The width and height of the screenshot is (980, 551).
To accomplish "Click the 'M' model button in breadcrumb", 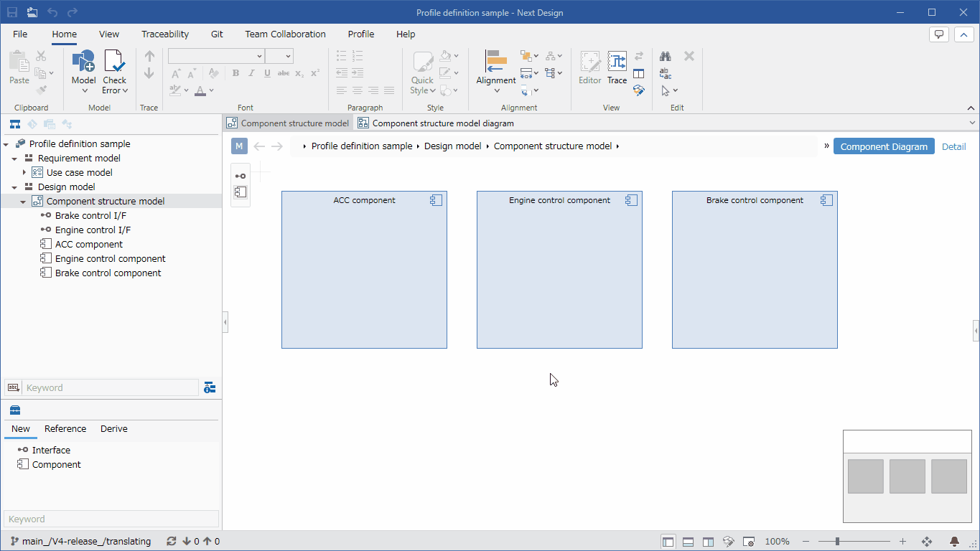I will point(240,146).
